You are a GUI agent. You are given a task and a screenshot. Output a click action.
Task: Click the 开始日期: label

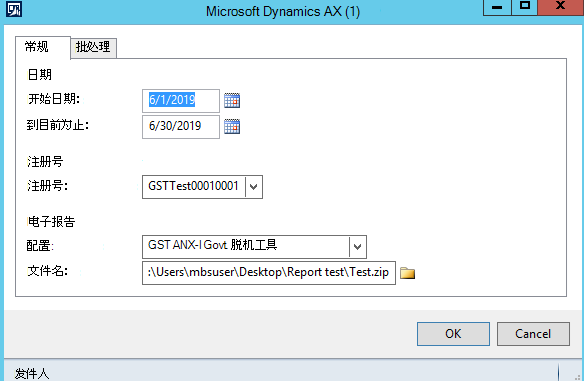point(54,99)
